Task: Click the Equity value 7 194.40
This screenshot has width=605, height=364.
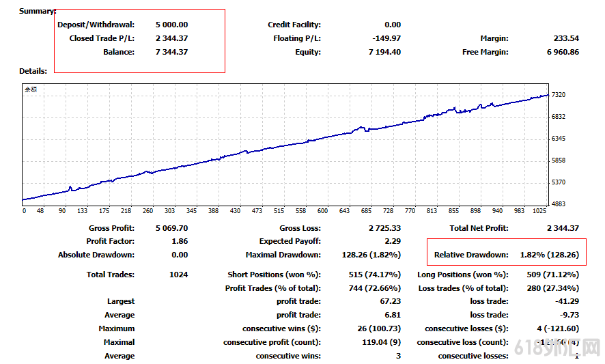Action: click(x=384, y=52)
